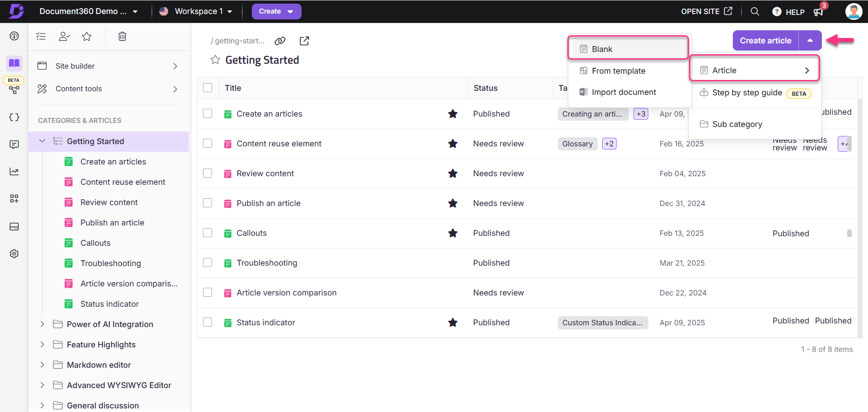This screenshot has width=868, height=412.
Task: Open the dashboard icon in left rail
Action: [x=14, y=36]
